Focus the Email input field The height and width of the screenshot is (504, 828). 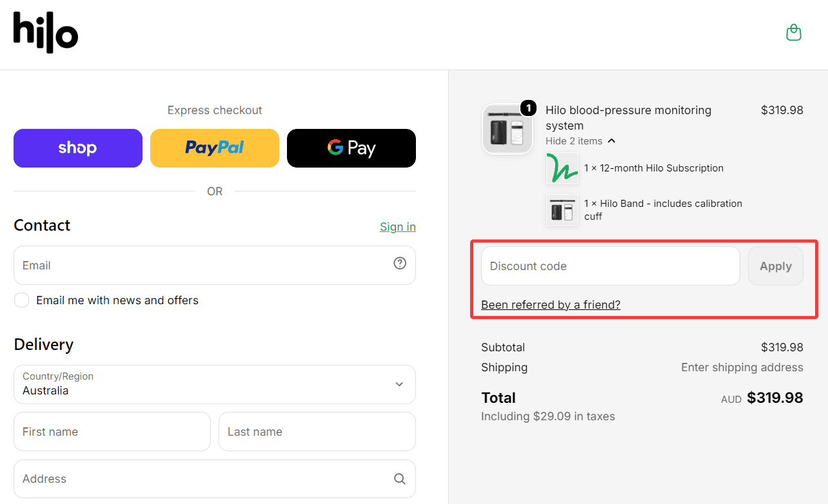[215, 266]
